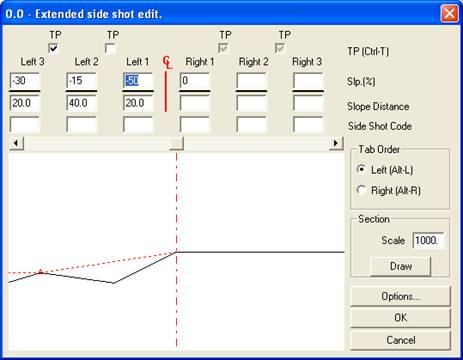Click the 'Left 3' column heading
Image resolution: width=463 pixels, height=360 pixels.
click(32, 62)
